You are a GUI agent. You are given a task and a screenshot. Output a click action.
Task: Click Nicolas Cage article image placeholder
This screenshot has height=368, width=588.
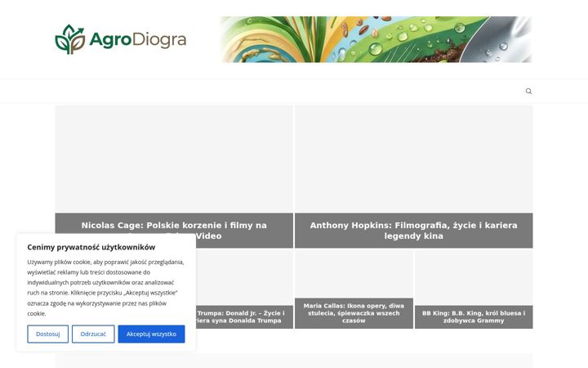coord(174,159)
